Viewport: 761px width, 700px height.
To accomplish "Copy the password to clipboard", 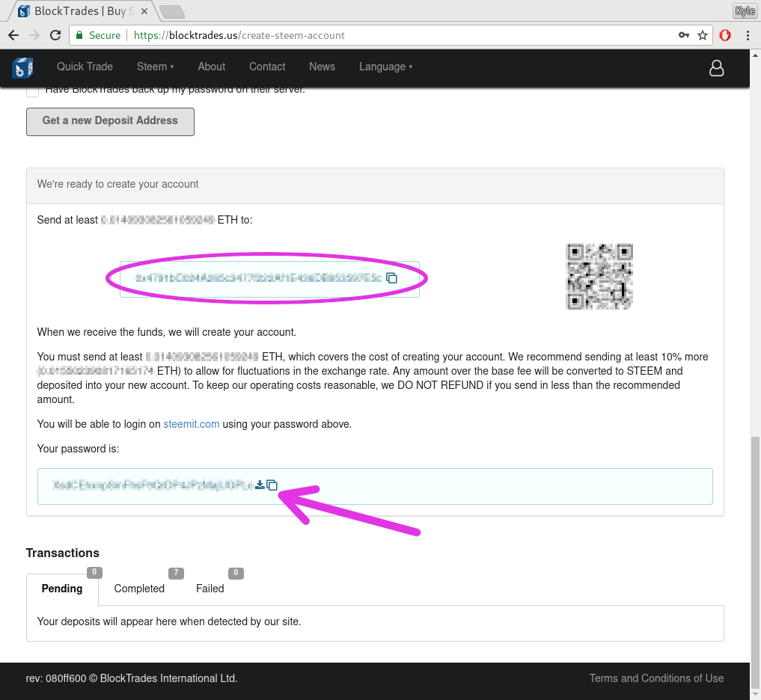I will (272, 485).
